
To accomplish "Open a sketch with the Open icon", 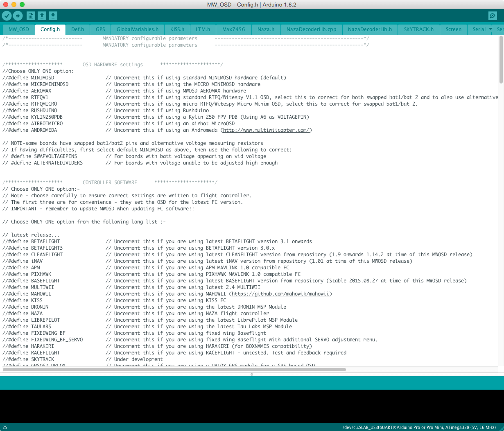I will 42,16.
